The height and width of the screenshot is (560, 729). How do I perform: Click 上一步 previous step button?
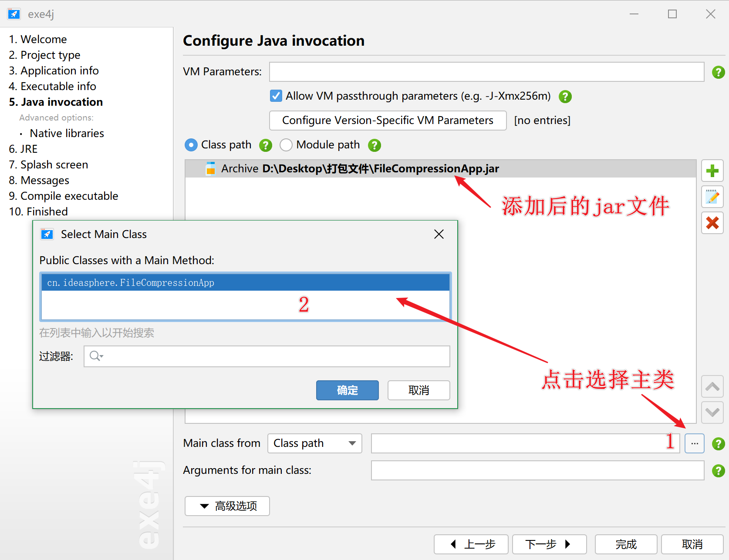(x=471, y=544)
